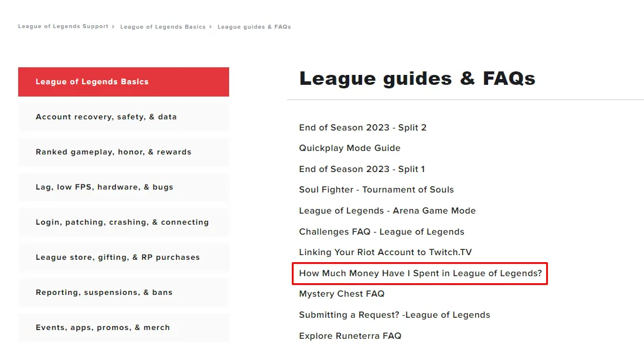Open Linking Your Riot Account to Twitch.TV

[x=385, y=252]
